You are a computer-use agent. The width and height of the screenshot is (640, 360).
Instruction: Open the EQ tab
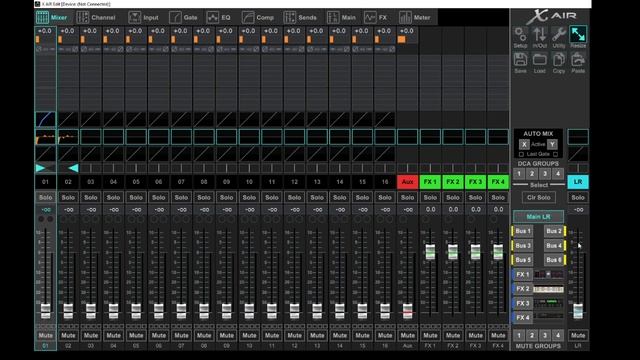(x=219, y=18)
